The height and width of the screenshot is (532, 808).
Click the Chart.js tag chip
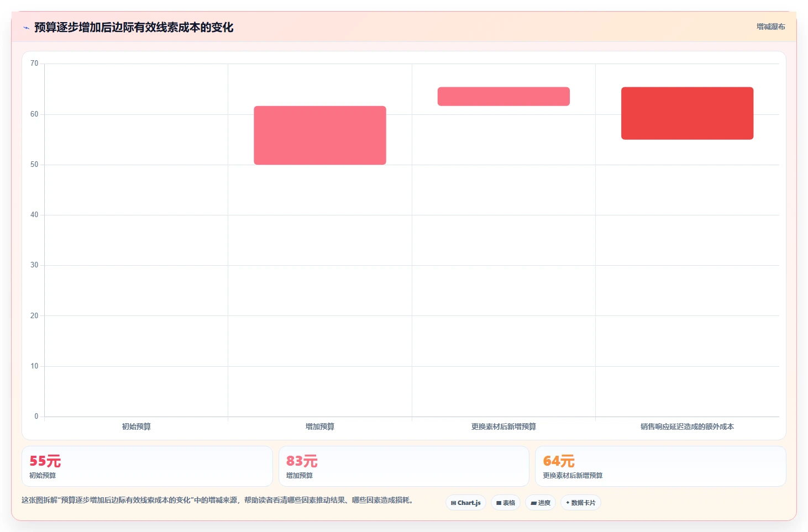(466, 503)
